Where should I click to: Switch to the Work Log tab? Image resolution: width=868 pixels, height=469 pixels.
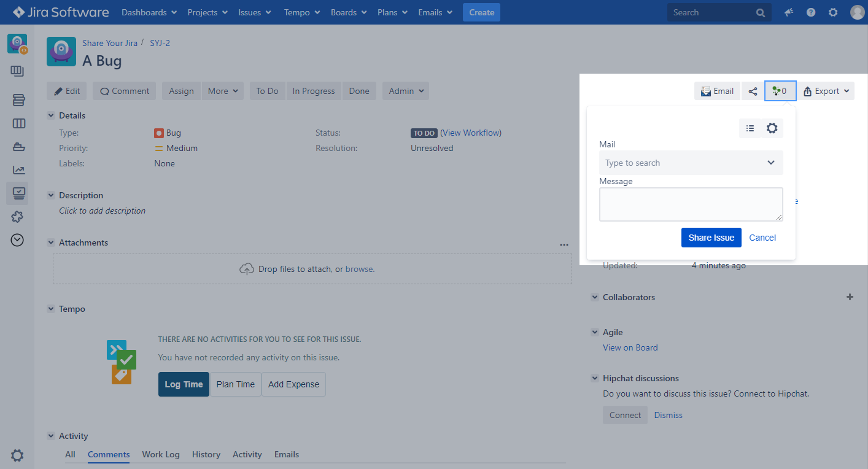161,454
